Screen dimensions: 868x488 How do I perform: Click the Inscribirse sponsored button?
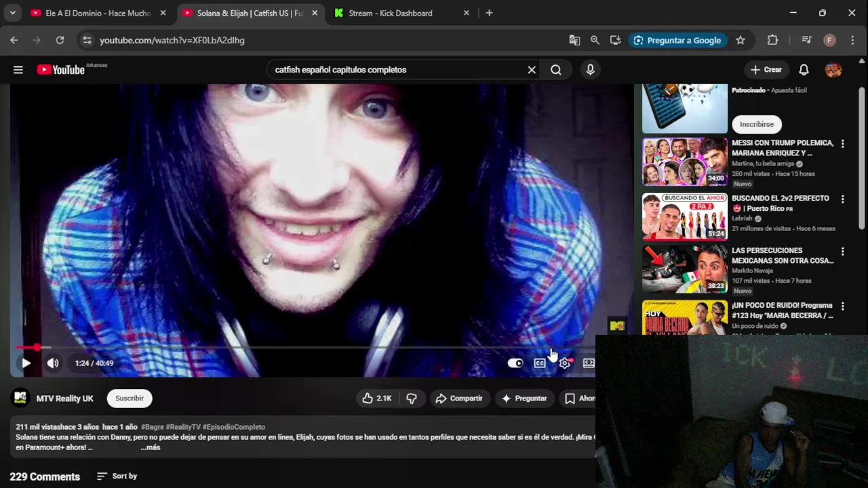click(757, 124)
